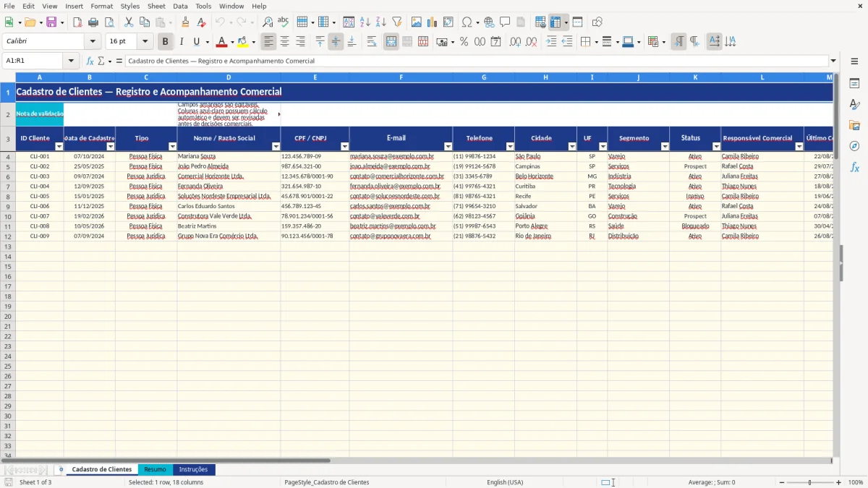Switch to the Instruções sheet tab
The width and height of the screenshot is (868, 488).
click(x=193, y=469)
